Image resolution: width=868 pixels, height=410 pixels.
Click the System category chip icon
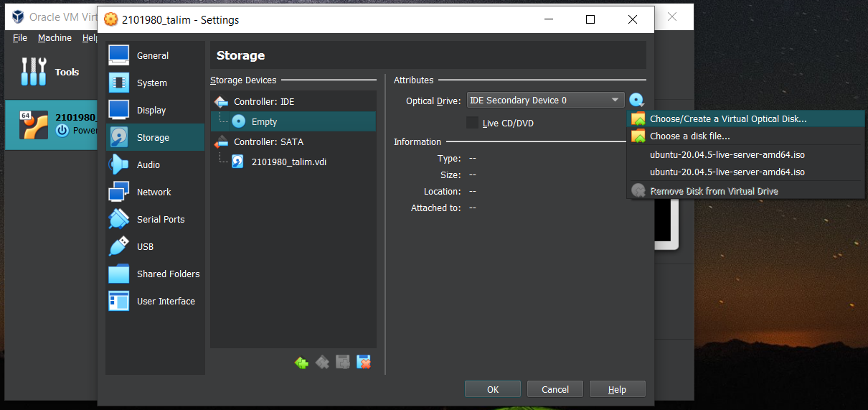pos(119,83)
